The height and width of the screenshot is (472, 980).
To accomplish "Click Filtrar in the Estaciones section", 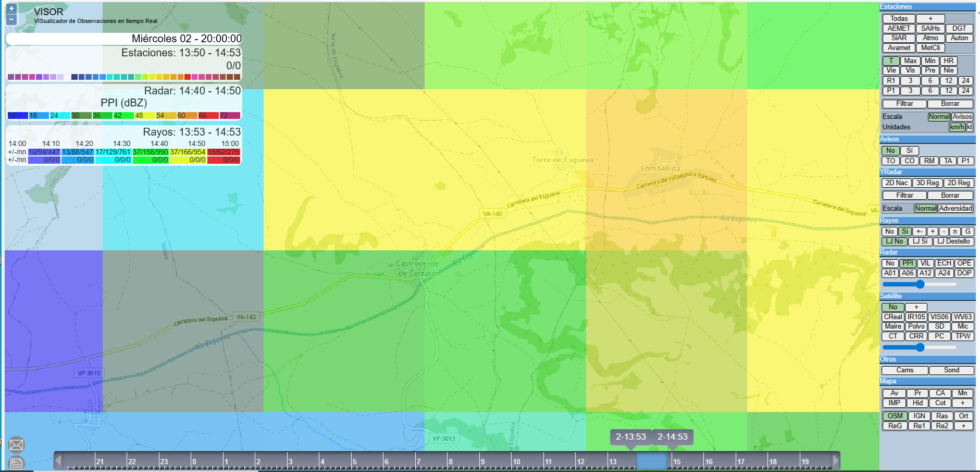I will pos(904,104).
